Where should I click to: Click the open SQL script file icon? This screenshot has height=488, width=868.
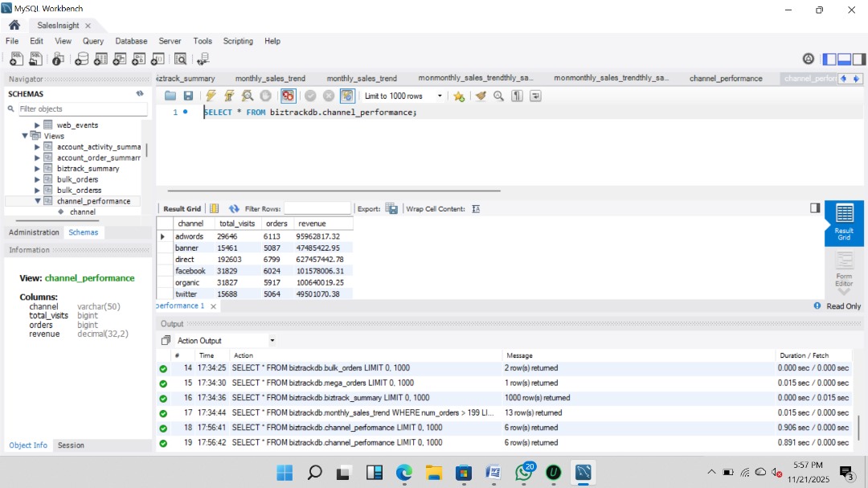pos(36,59)
